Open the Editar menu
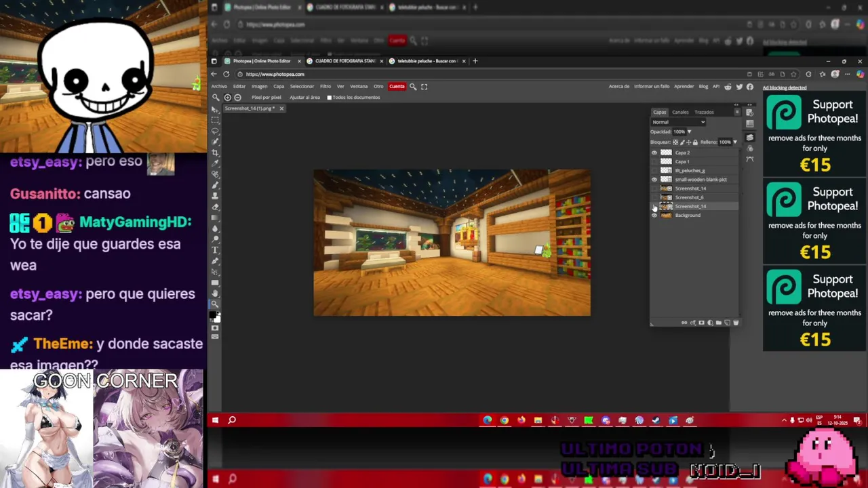The image size is (868, 488). (239, 86)
